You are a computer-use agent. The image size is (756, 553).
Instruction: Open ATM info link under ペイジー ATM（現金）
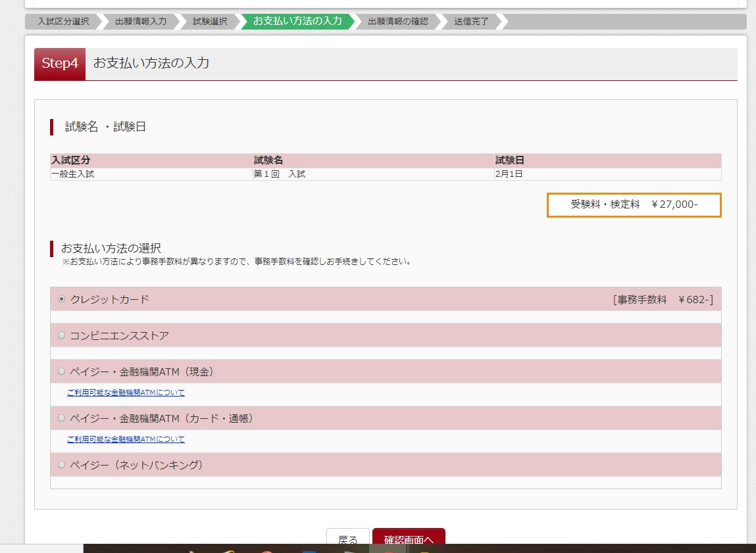point(126,393)
